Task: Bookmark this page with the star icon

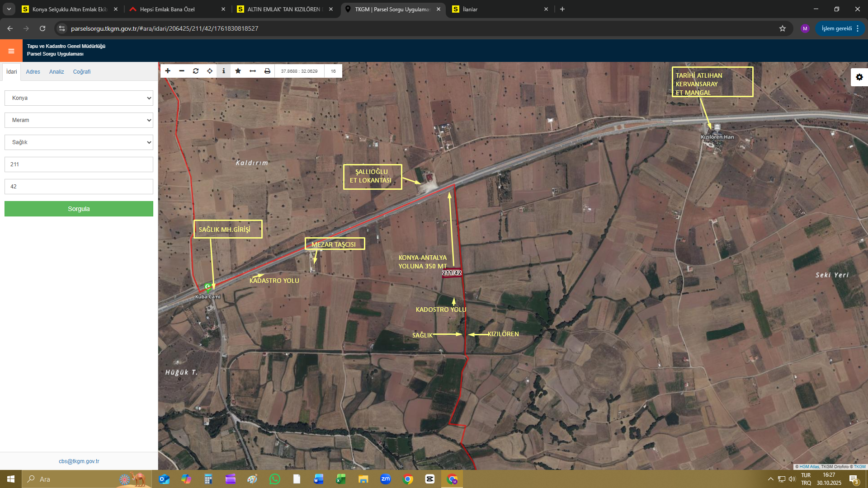Action: click(x=783, y=28)
